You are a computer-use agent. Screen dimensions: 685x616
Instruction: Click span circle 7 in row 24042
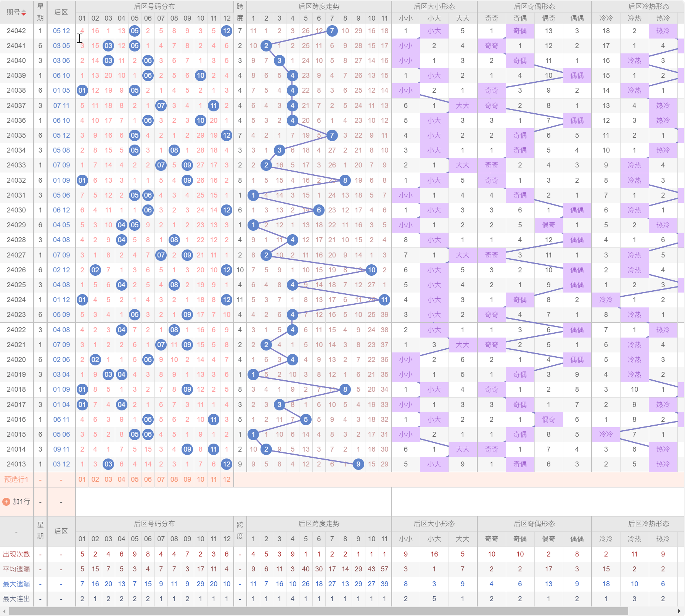tap(332, 31)
